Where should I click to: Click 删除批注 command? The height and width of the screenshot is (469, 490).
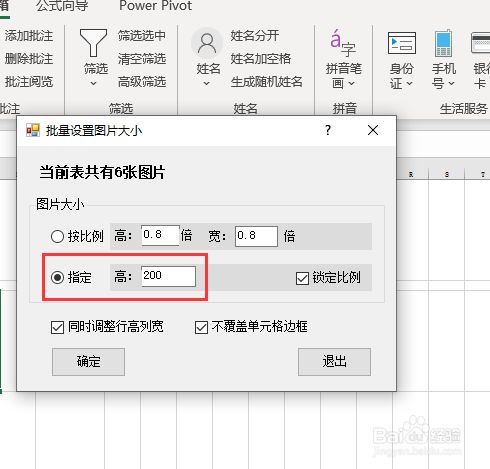click(x=29, y=59)
